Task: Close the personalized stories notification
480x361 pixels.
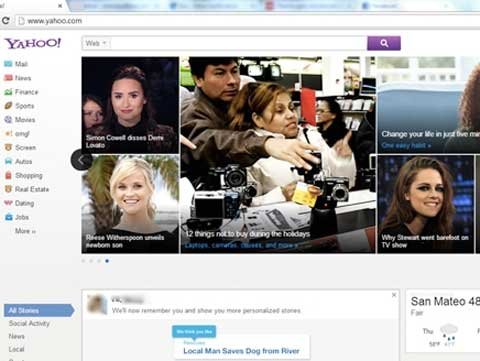Action: [394, 295]
